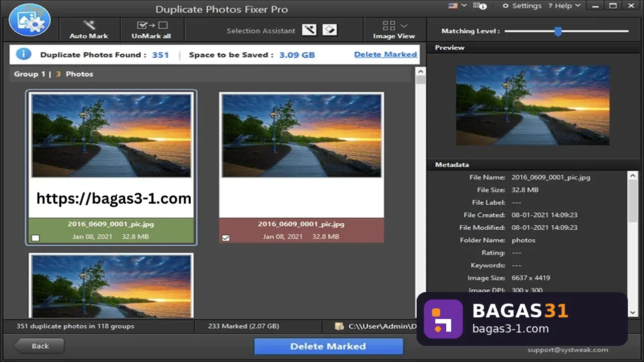
Task: Click the 233 Marked status text
Action: [244, 326]
